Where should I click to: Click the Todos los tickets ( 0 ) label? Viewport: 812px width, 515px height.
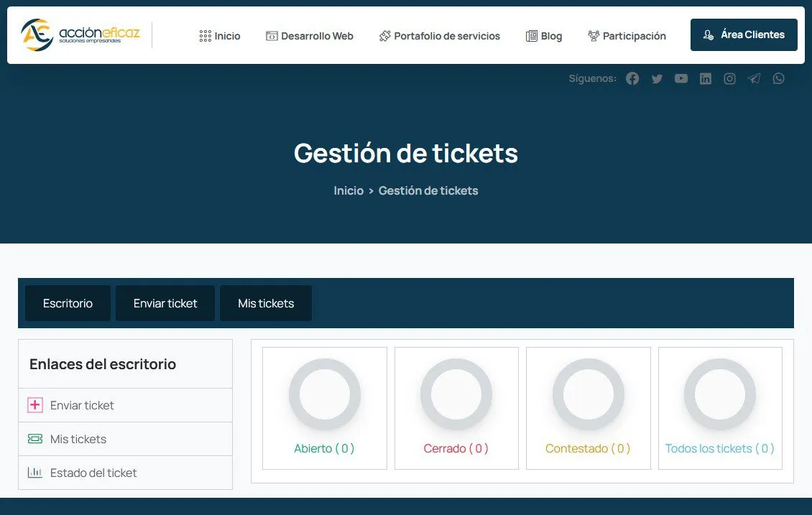point(720,448)
